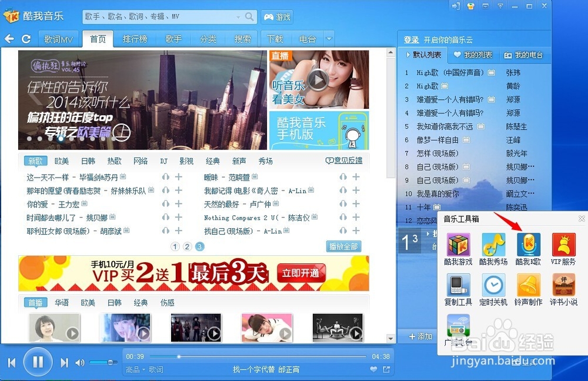588x381 pixels.
Task: Open the 电台 tab
Action: (x=307, y=39)
